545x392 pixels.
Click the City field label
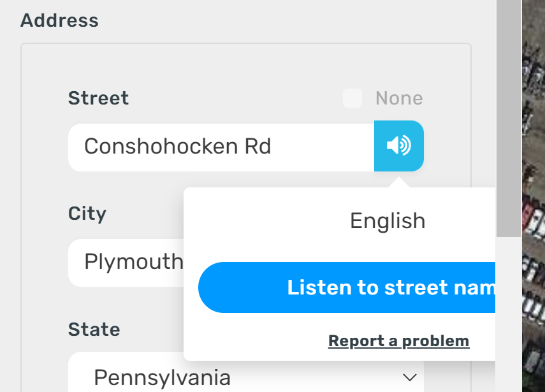[x=87, y=214]
